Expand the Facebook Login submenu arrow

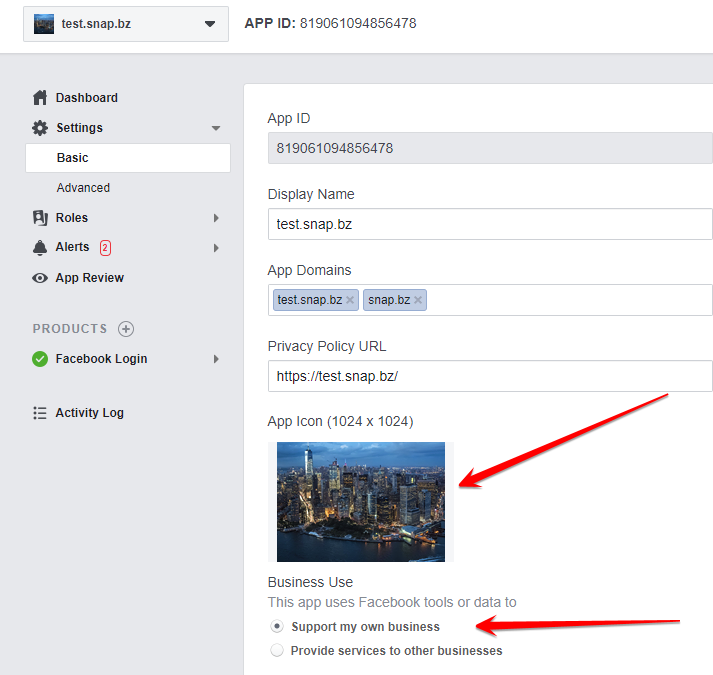click(x=216, y=359)
